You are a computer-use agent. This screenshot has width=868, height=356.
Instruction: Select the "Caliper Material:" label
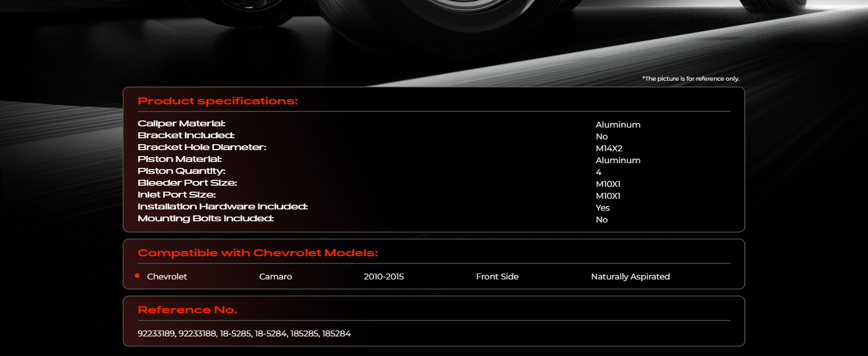(181, 123)
